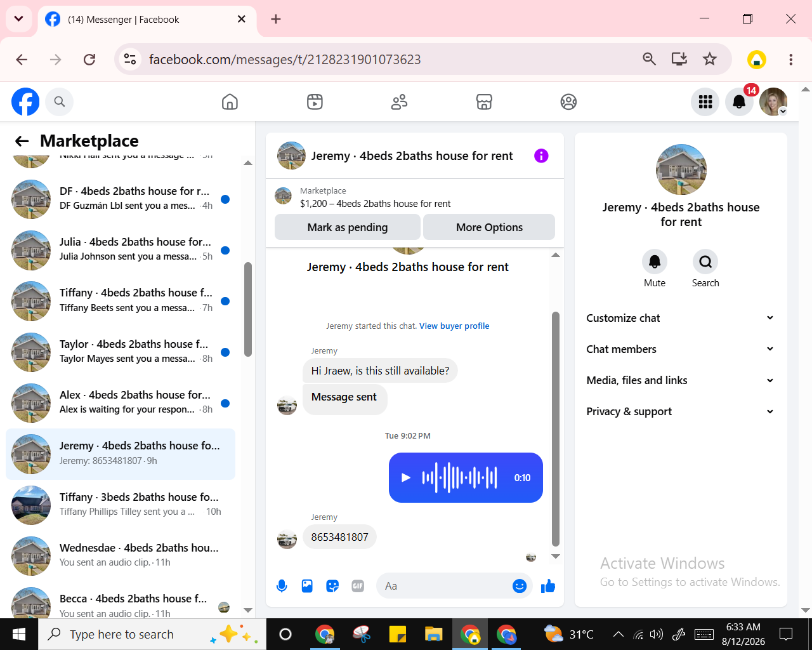Click the Windows taskbar search box

coord(152,634)
